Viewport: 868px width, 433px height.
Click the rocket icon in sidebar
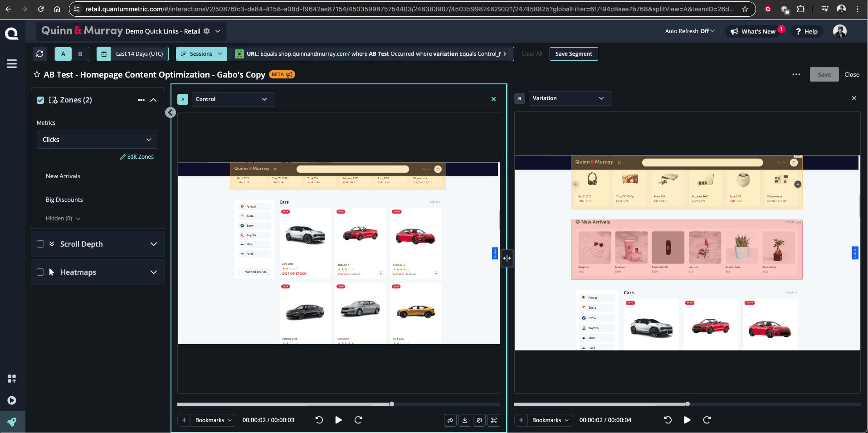pos(12,422)
